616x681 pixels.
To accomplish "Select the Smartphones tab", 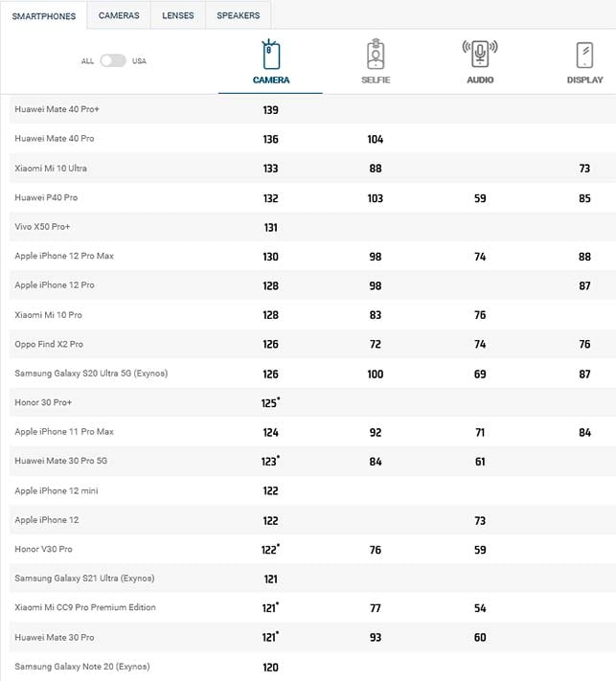I will [x=43, y=16].
